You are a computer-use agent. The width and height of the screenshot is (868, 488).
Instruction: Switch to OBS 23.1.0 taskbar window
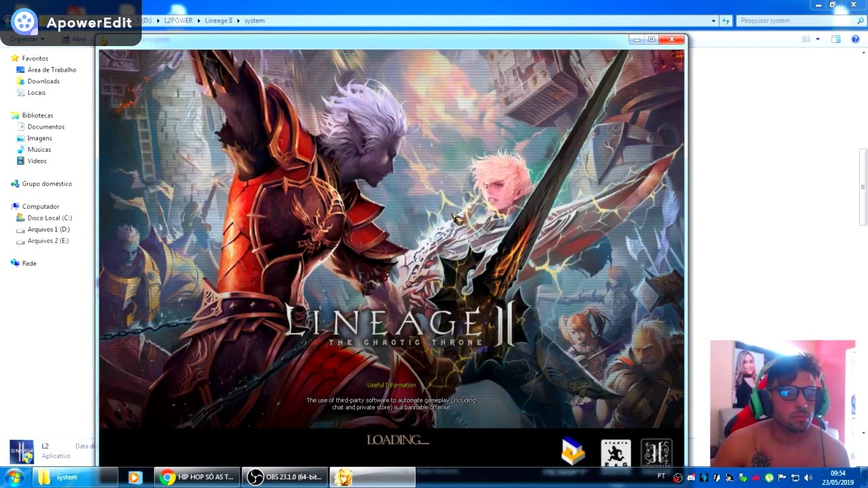[x=285, y=477]
